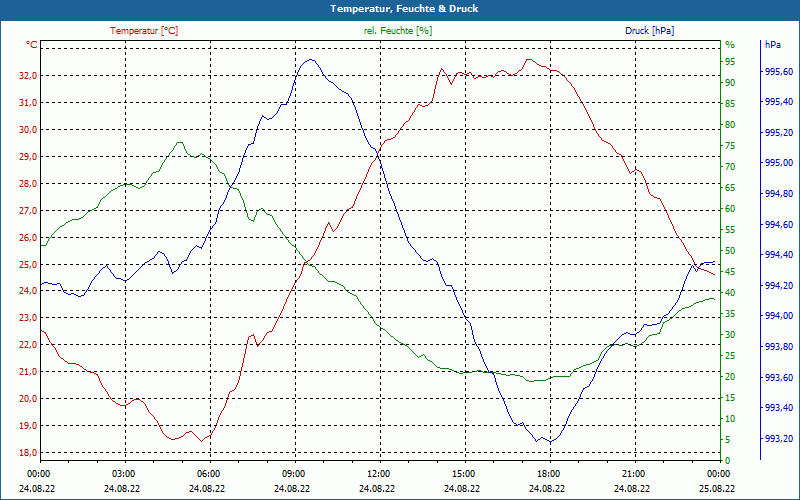Click the green '80' humidity axis value
Screen dimensions: 800x500
click(730, 125)
